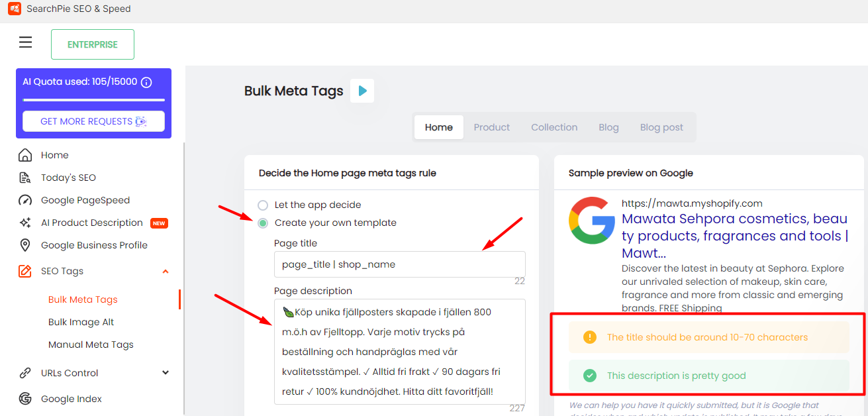Click the Page title input field
The image size is (868, 416).
[x=400, y=264]
